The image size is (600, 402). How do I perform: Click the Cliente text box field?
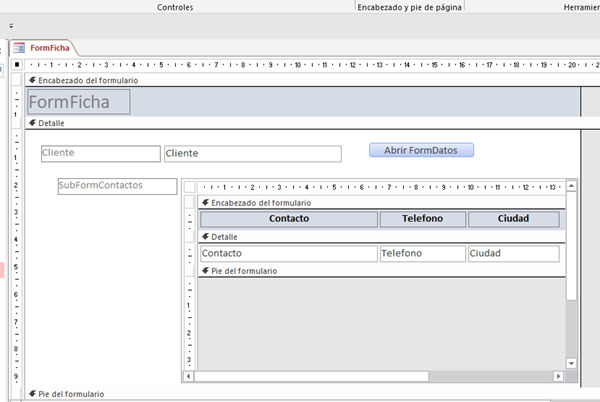pyautogui.click(x=252, y=154)
